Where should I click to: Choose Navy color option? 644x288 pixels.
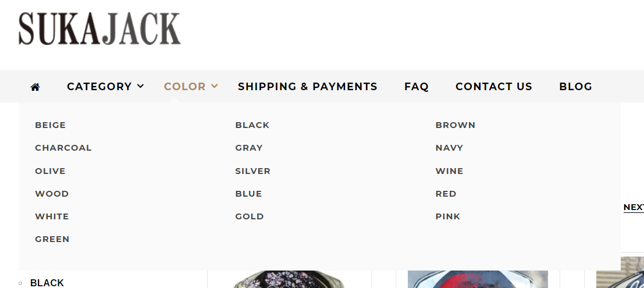(449, 148)
